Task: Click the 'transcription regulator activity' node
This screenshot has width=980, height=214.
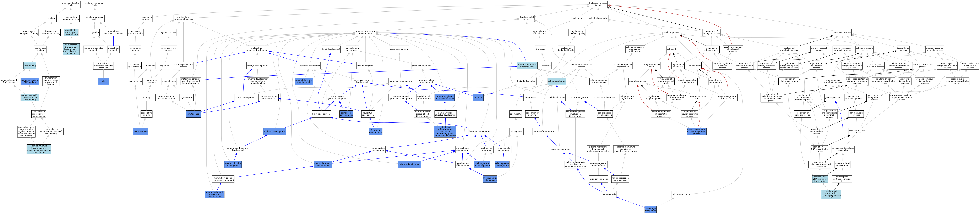Action: (x=71, y=18)
